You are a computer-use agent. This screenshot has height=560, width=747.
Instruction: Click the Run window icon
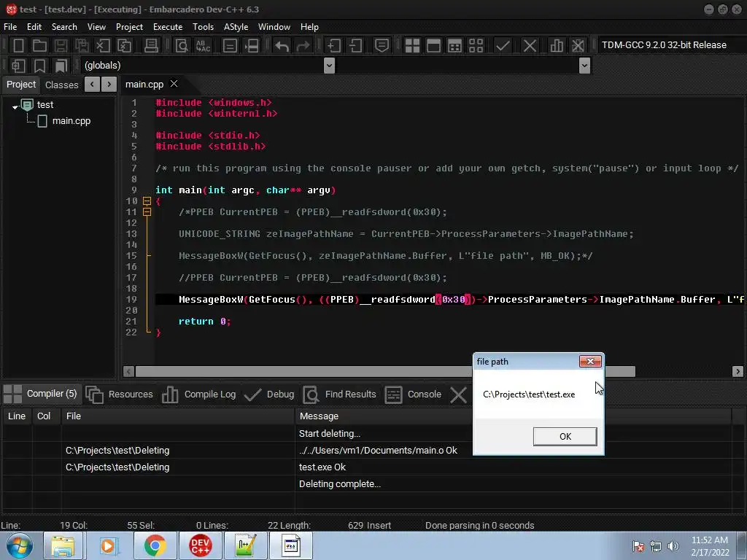tap(433, 46)
